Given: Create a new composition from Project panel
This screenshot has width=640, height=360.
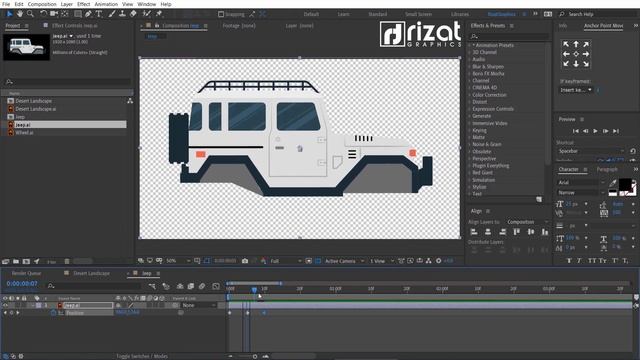Looking at the screenshot, I should tap(27, 261).
